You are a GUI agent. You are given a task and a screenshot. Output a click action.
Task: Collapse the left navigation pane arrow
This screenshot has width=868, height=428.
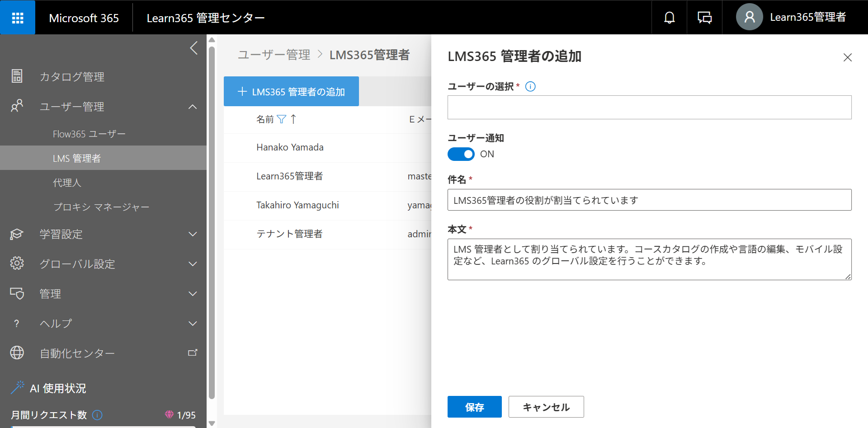click(194, 48)
